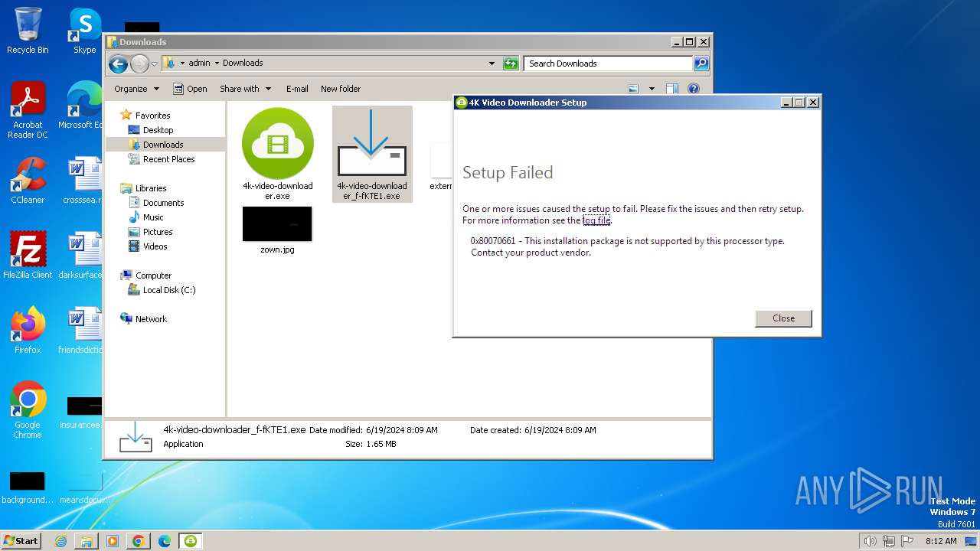Viewport: 980px width, 551px height.
Task: Launch Google Chrome desktop shortcut
Action: point(28,410)
